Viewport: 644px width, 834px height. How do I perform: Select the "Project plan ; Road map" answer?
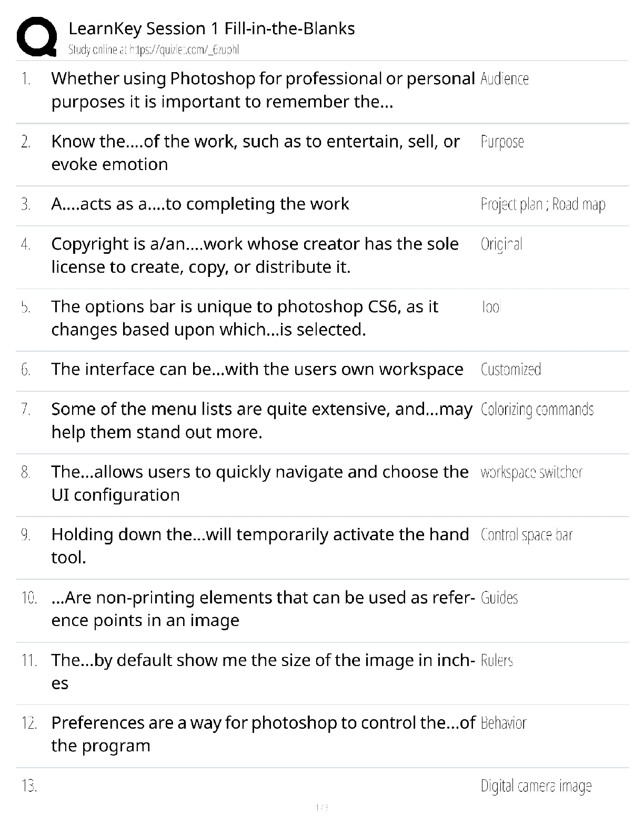coord(542,204)
